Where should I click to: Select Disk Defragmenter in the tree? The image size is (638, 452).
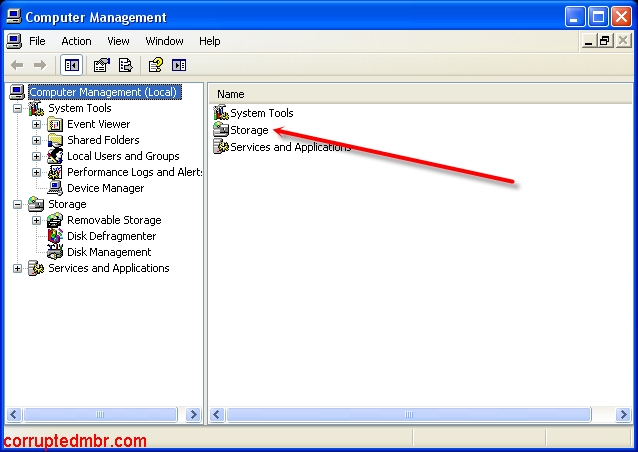pyautogui.click(x=111, y=236)
